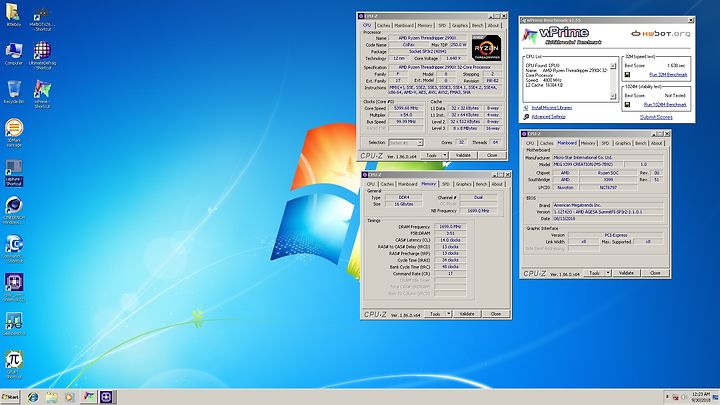Image resolution: width=720 pixels, height=405 pixels.
Task: Click Validate in CPU-Z processor window
Action: (463, 155)
